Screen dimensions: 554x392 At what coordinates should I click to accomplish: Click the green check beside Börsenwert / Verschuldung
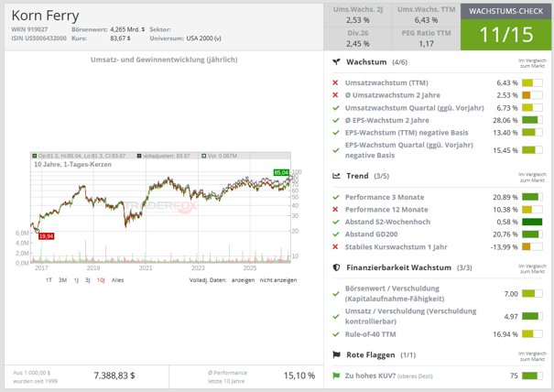pos(336,294)
